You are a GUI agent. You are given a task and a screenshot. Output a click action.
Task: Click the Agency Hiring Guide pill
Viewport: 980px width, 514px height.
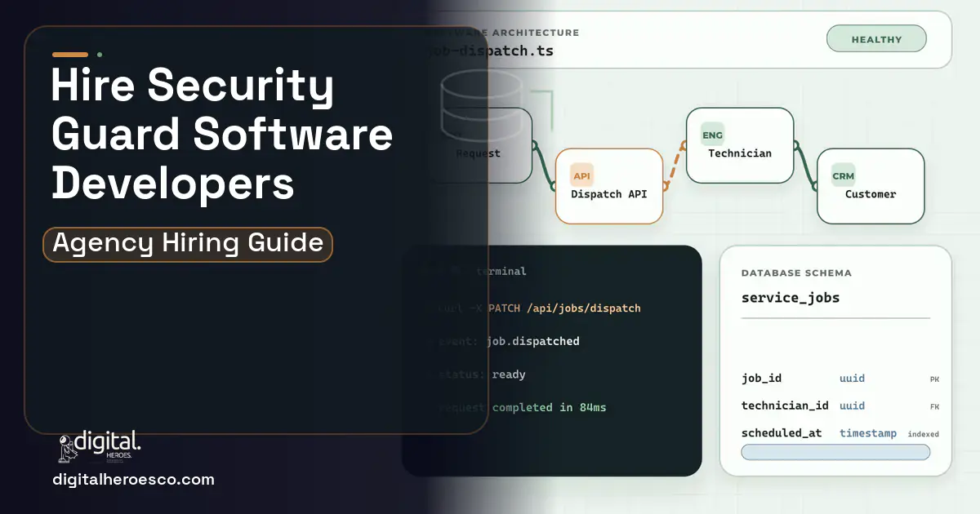(188, 244)
